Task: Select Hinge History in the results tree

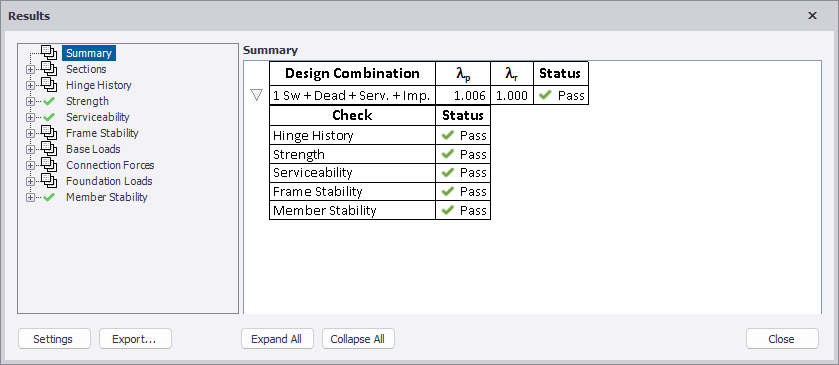Action: (x=98, y=85)
